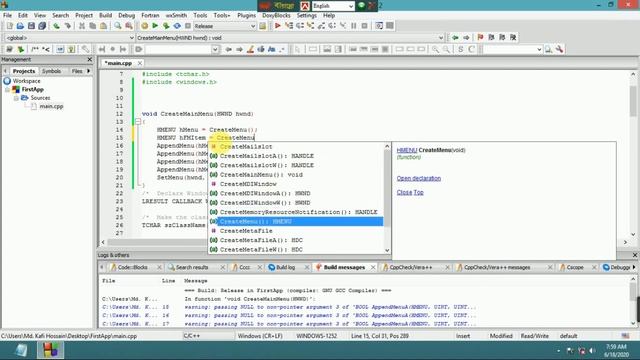Viewport: 640px width, 360px height.
Task: Collapse the Sources folder node
Action: [x=16, y=98]
